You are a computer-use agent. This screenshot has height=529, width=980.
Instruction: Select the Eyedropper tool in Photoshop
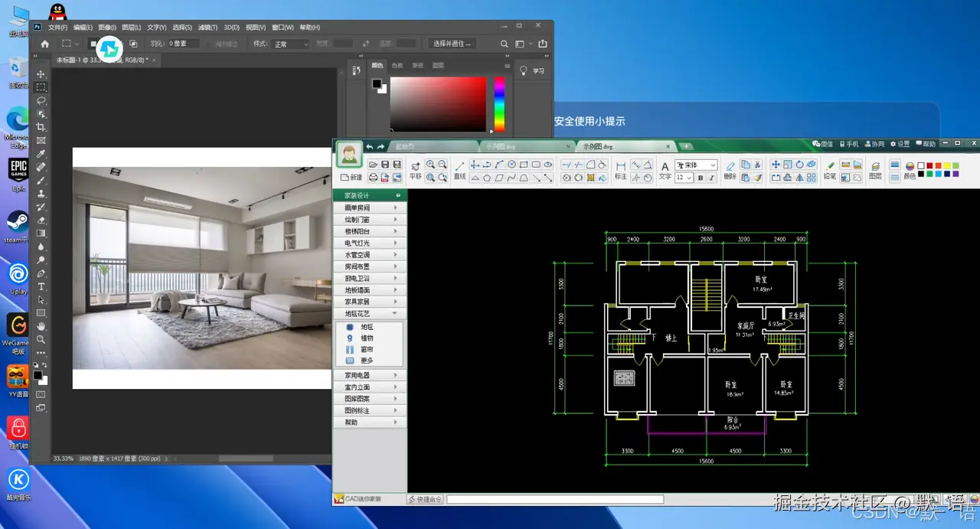coord(41,153)
